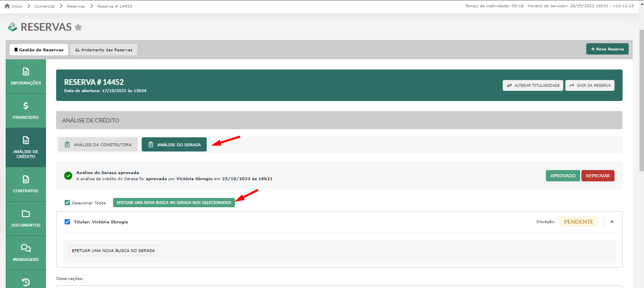The image size is (644, 288).
Task: Create a Nova Reserva
Action: click(x=607, y=49)
